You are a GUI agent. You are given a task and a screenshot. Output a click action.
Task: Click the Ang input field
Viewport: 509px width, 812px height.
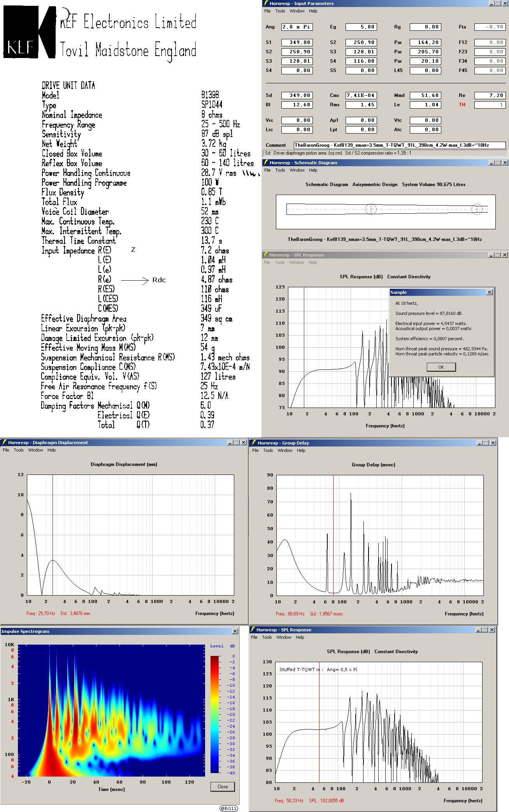coord(297,27)
